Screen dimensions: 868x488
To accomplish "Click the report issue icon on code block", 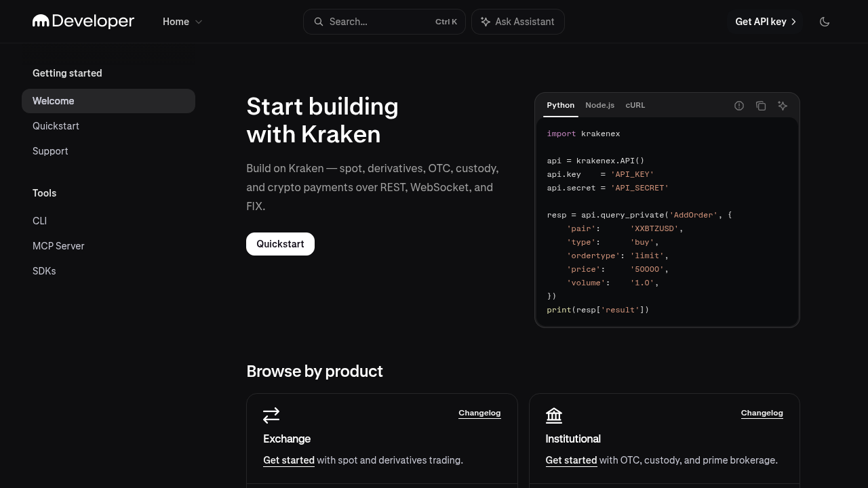I will pos(739,106).
